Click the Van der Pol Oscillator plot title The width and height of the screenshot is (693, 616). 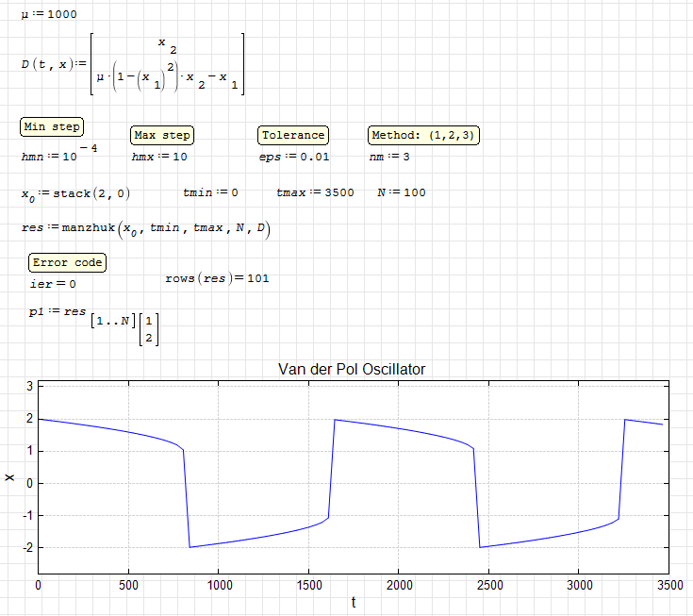[352, 370]
